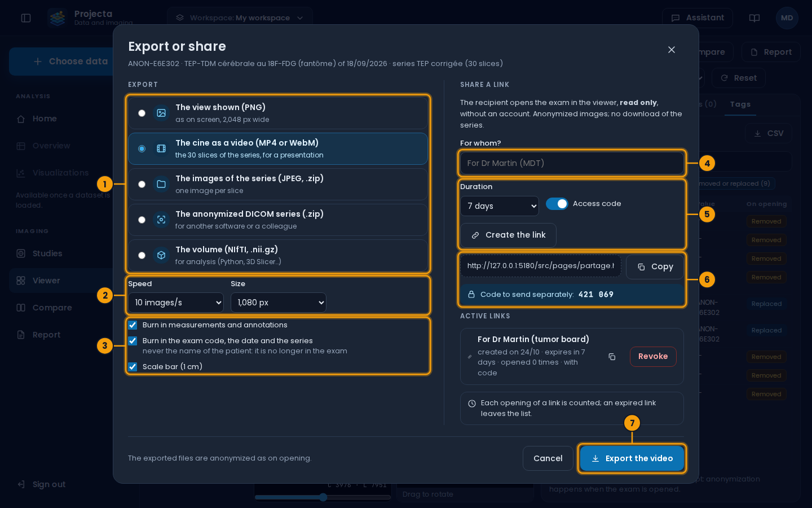Click the folder icon of JPEG option
This screenshot has width=812, height=508.
tap(161, 184)
